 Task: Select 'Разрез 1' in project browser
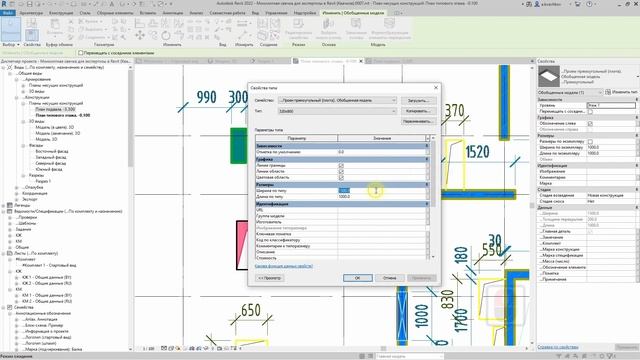pyautogui.click(x=43, y=181)
